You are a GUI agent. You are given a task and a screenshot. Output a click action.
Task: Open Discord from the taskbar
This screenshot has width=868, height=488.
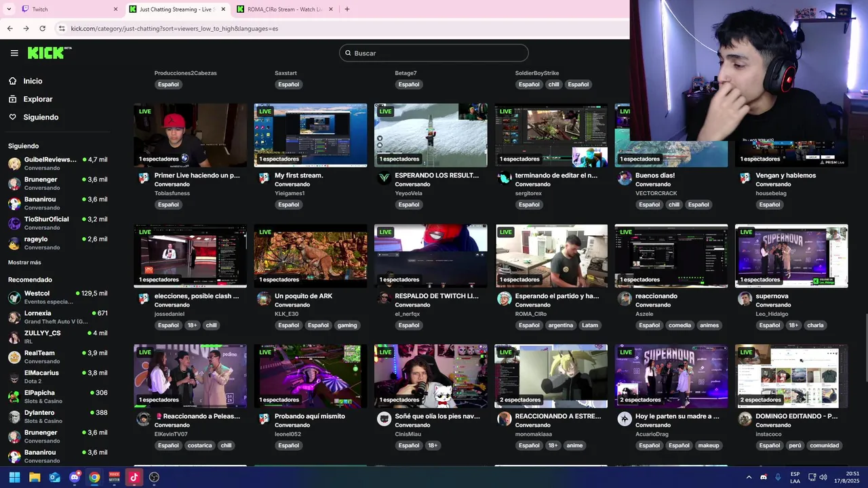75,477
